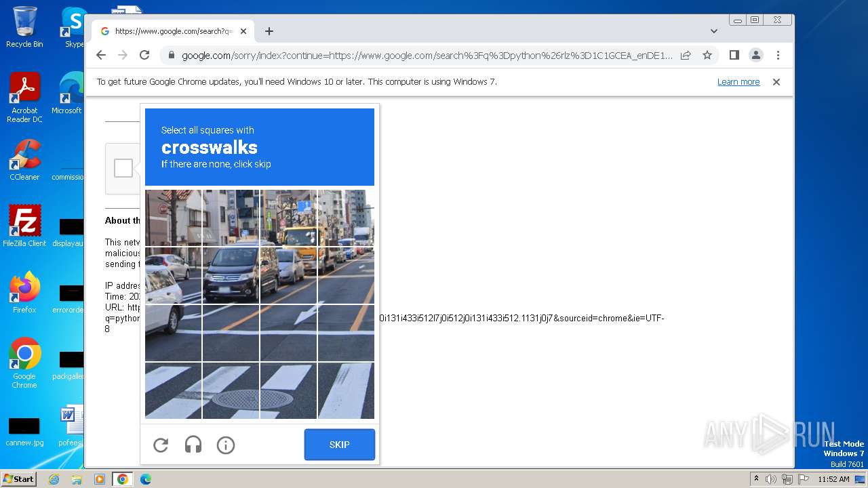Image resolution: width=868 pixels, height=488 pixels.
Task: Open Chrome's side panel
Action: click(734, 55)
